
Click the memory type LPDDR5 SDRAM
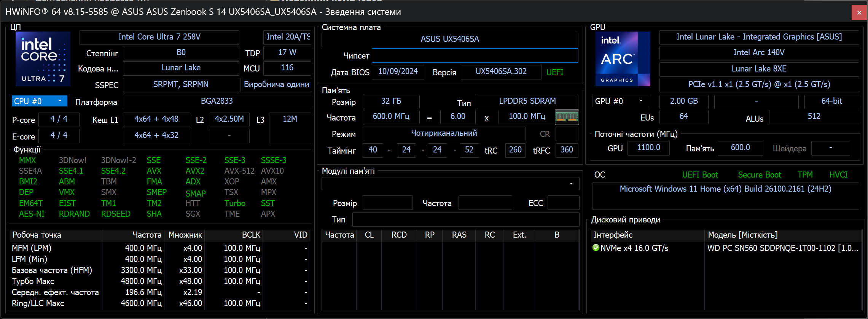(527, 101)
